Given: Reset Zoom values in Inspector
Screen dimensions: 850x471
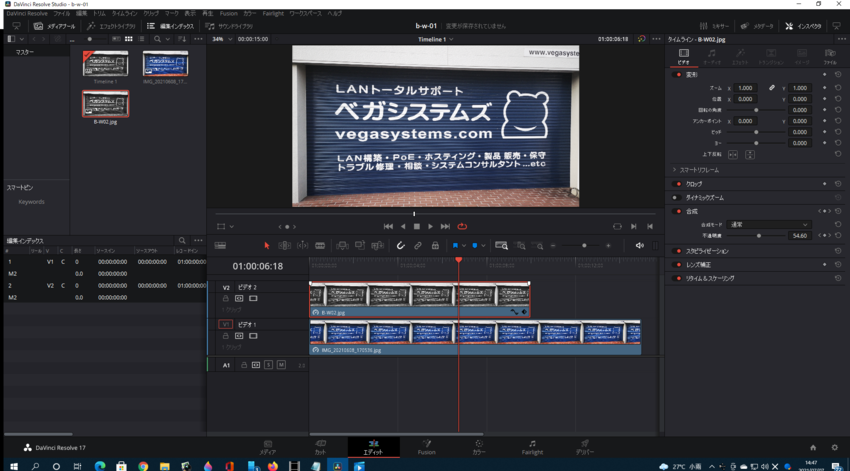Looking at the screenshot, I should pyautogui.click(x=838, y=88).
